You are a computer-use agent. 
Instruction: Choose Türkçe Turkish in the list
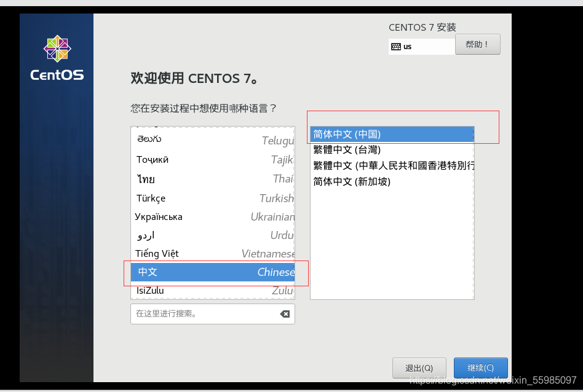[x=213, y=198]
